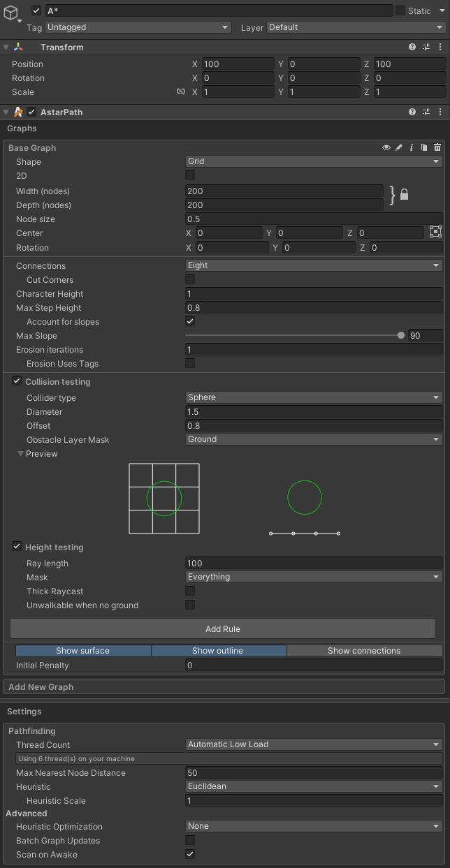Open the Collider type dropdown
The image size is (450, 868).
point(314,397)
